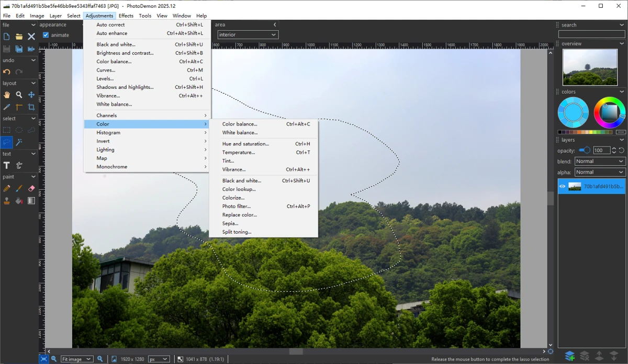The height and width of the screenshot is (364, 628).
Task: Uncheck the animate checkbox
Action: click(46, 35)
